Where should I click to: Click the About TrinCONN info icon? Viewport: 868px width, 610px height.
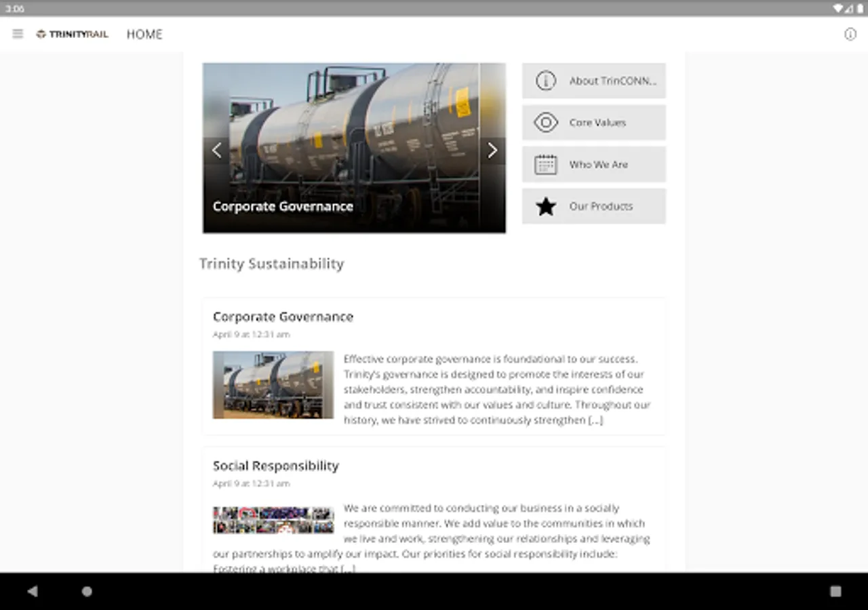tap(546, 81)
